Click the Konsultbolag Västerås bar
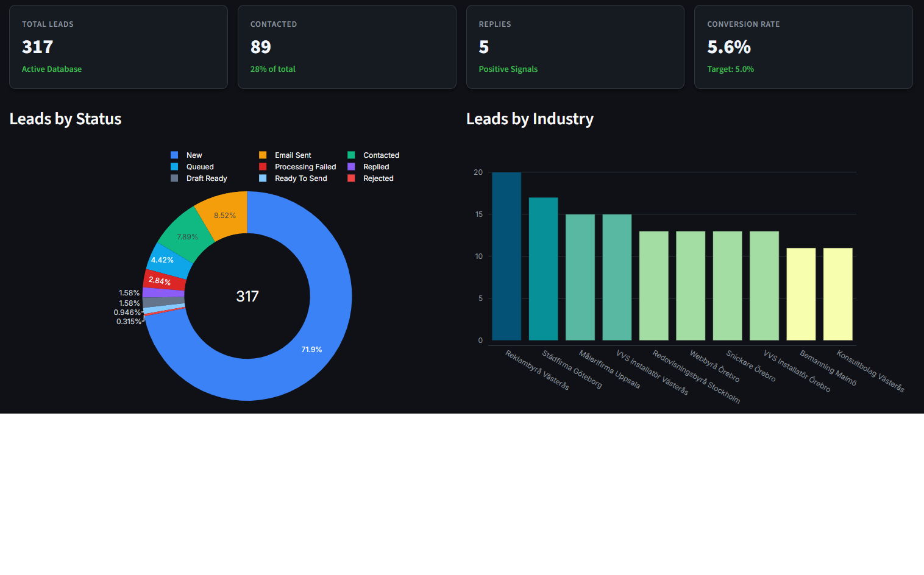924x575 pixels. click(837, 294)
